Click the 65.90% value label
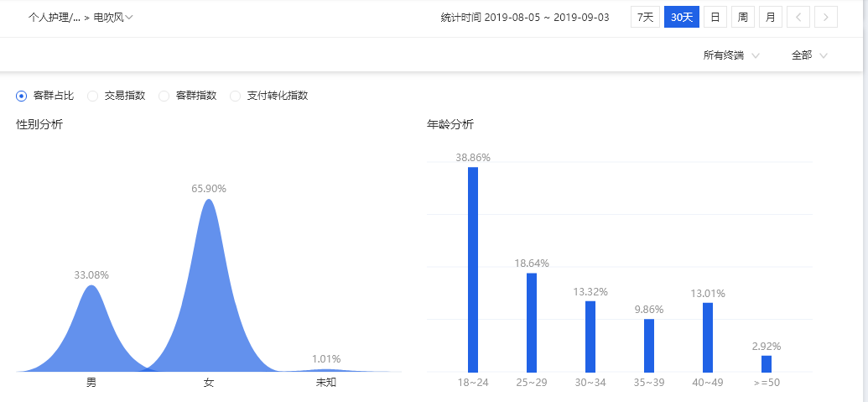This screenshot has height=402, width=868. [209, 189]
